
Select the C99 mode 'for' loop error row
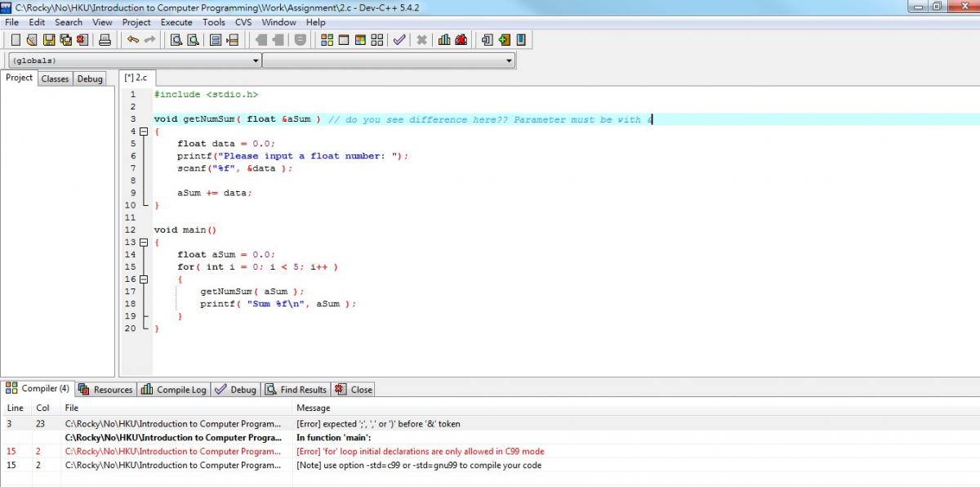pos(420,451)
